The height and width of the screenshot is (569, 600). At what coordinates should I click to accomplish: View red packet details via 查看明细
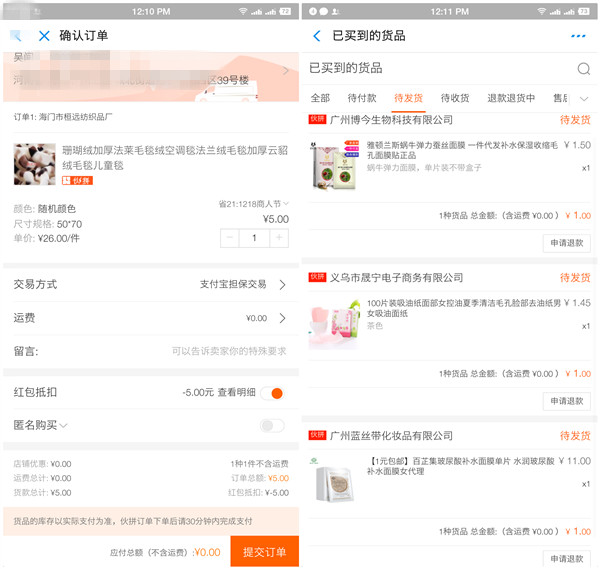(236, 393)
